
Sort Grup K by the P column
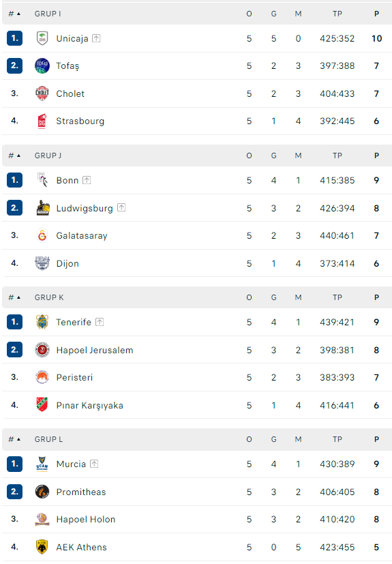coord(376,297)
